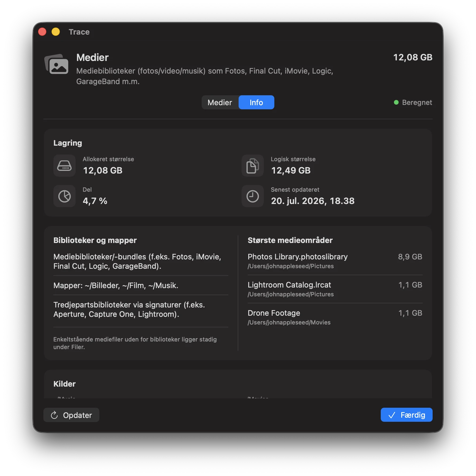Click the Største medieområder heading
Viewport: 476px width, 476px height.
290,240
